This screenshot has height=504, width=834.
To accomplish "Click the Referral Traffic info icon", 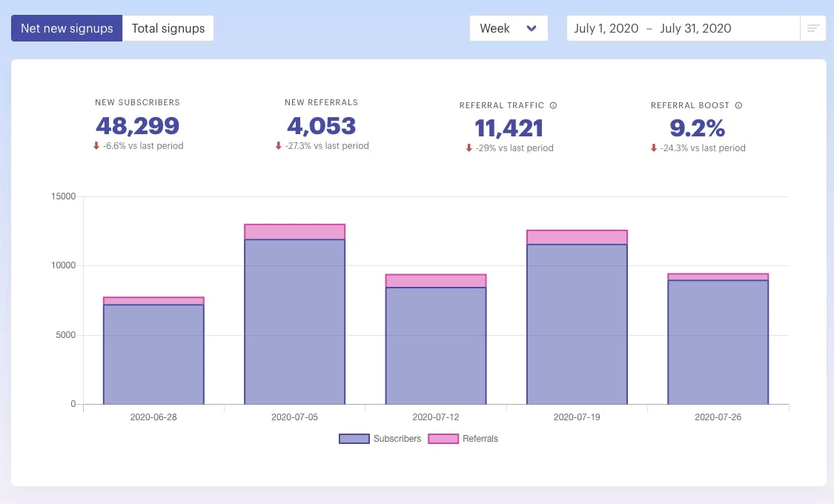I will click(x=554, y=106).
